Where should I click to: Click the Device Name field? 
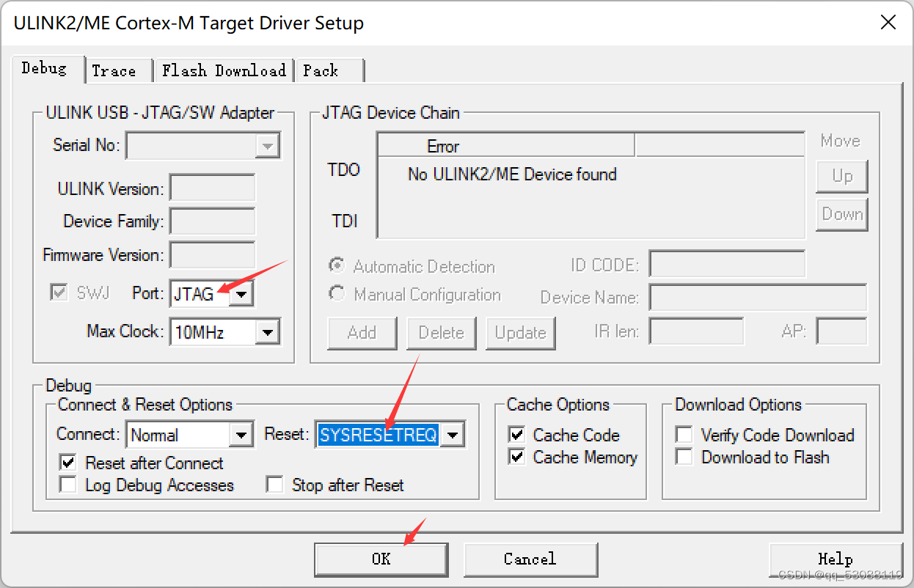(x=758, y=298)
